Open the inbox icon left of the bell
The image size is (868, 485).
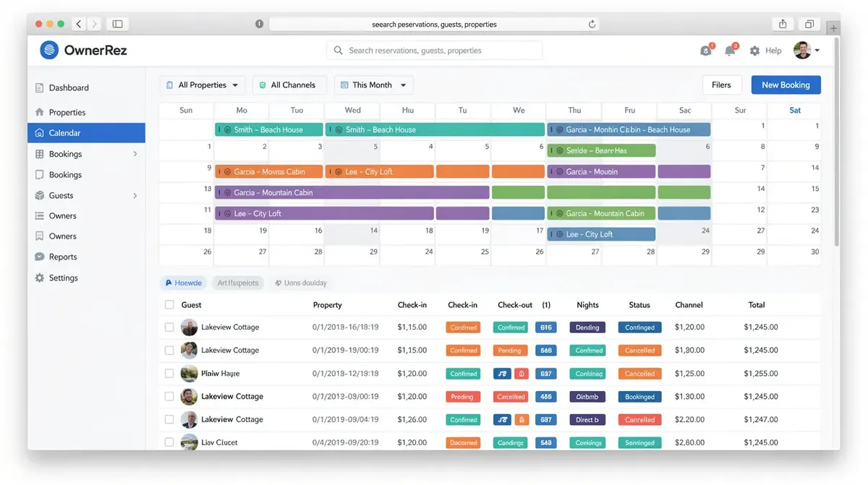click(x=706, y=51)
